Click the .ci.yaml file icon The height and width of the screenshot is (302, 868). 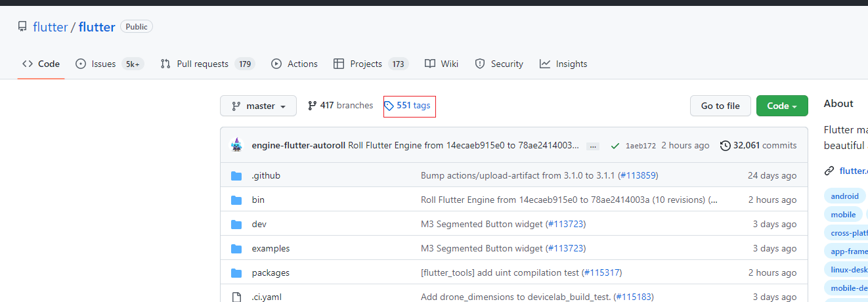pyautogui.click(x=237, y=297)
